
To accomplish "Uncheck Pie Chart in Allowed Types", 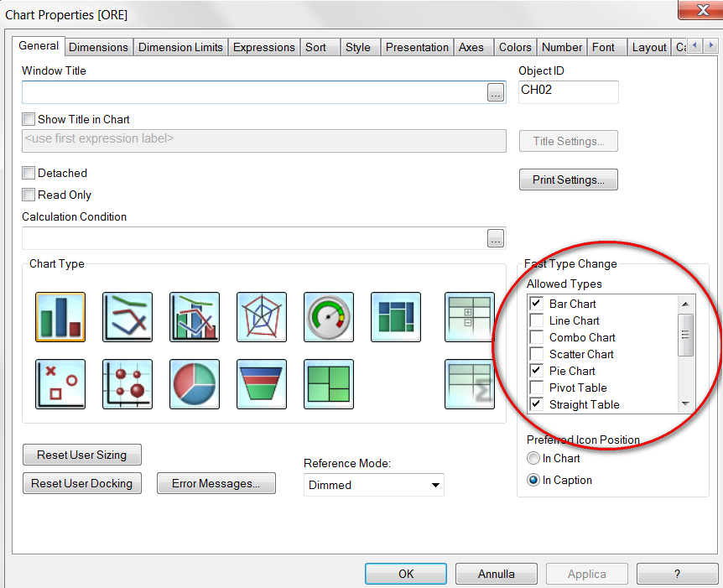I will [x=536, y=370].
